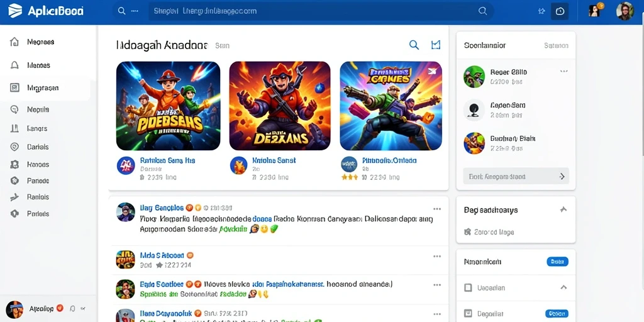Open the middle Dezans game thumbnail

(280, 106)
